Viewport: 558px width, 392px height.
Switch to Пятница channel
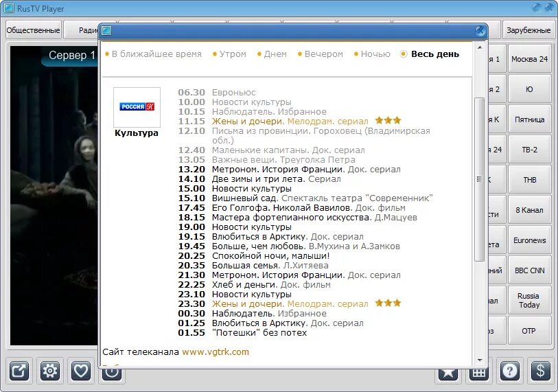click(530, 119)
